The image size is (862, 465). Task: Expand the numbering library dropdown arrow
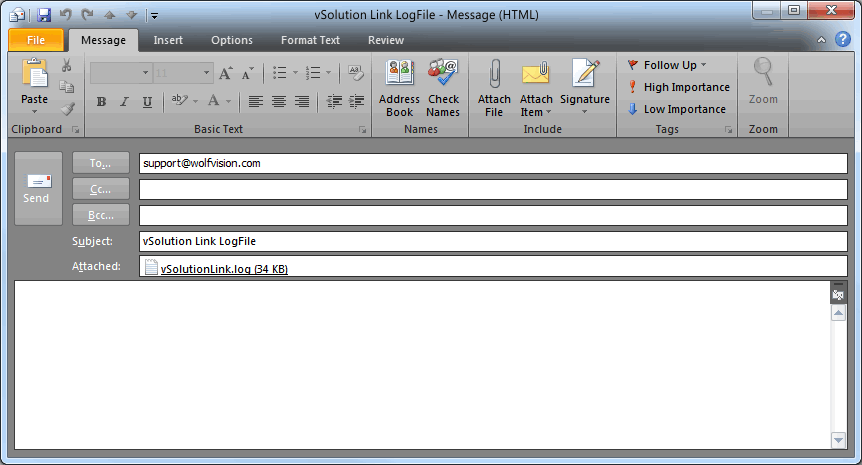pos(328,73)
